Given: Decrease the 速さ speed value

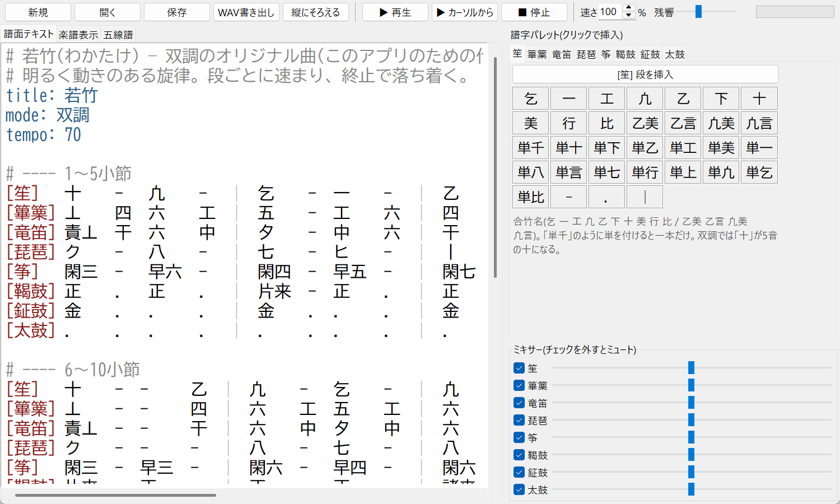Looking at the screenshot, I should pos(629,16).
